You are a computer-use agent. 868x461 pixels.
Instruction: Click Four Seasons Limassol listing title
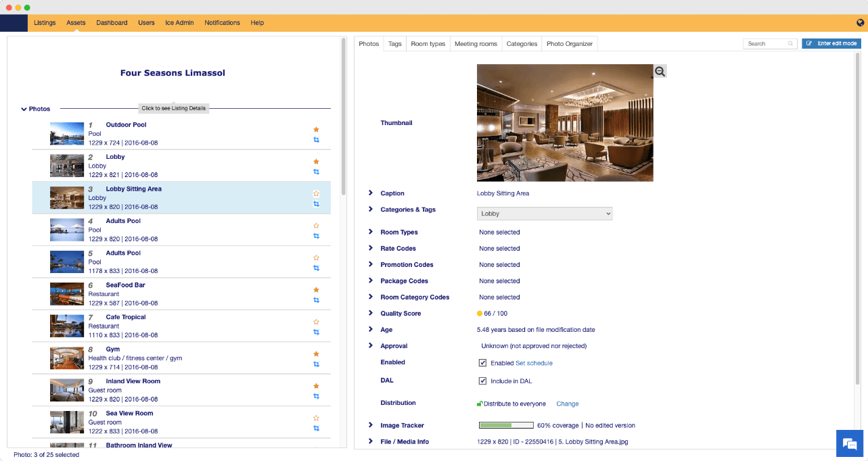coord(173,73)
